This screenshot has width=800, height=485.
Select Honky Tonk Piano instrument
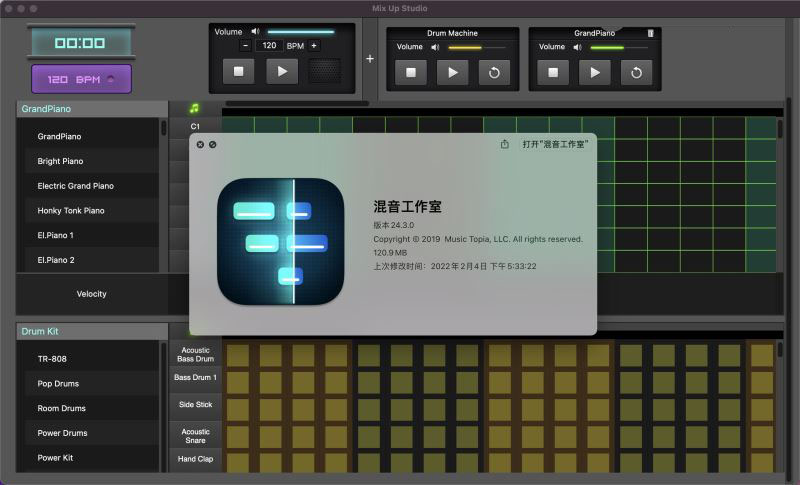[x=92, y=211]
